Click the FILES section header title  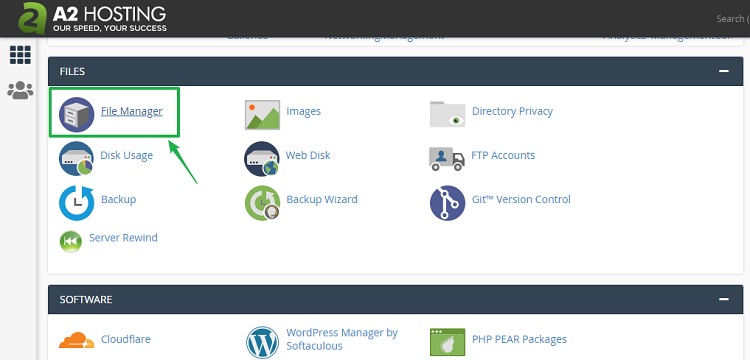pos(72,71)
